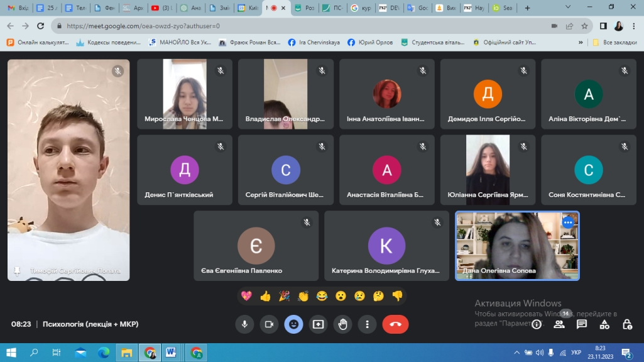
Task: Open a new browser tab
Action: tap(527, 8)
